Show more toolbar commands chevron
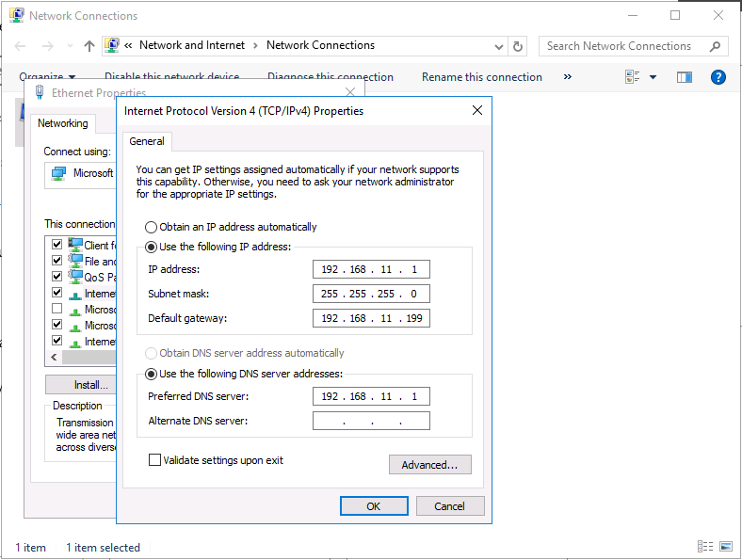Image resolution: width=742 pixels, height=560 pixels. tap(568, 76)
